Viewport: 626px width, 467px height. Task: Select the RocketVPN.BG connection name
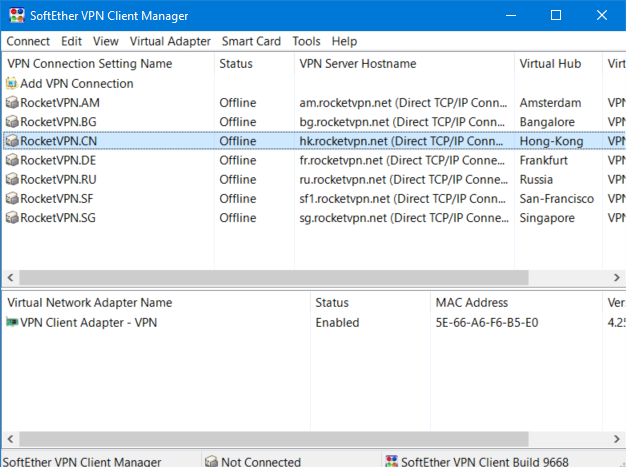coord(58,122)
